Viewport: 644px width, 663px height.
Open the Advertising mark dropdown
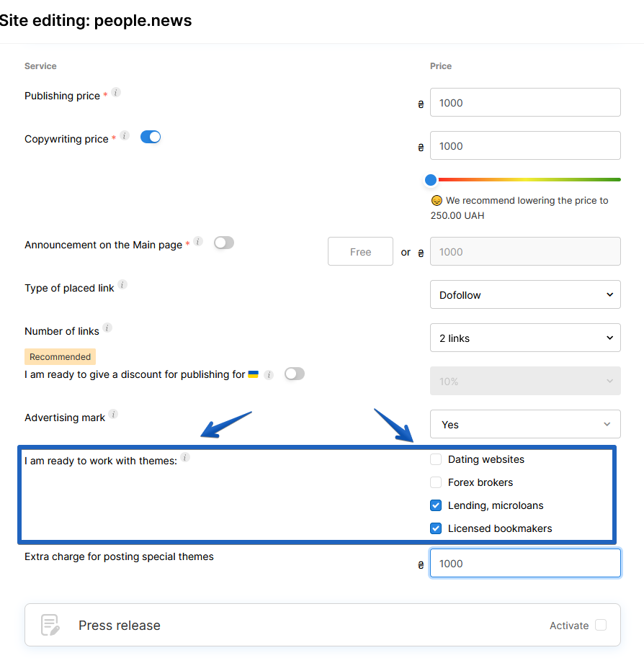pos(525,424)
